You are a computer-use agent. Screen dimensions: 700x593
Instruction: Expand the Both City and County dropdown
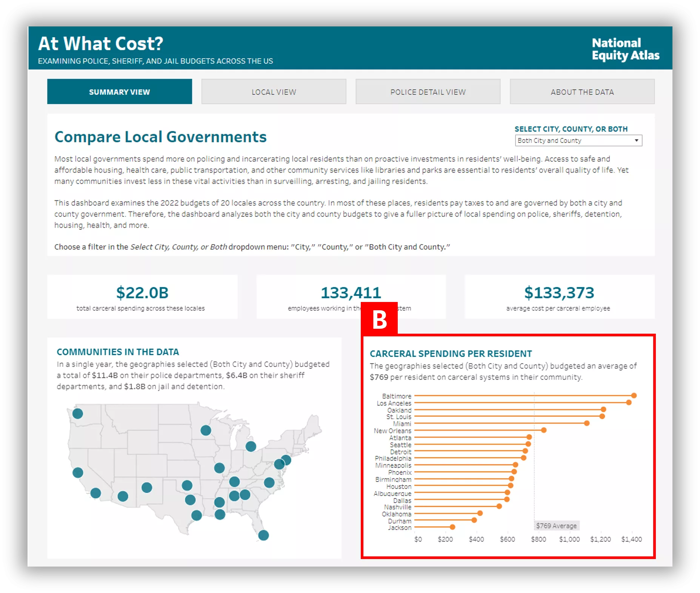pos(578,140)
